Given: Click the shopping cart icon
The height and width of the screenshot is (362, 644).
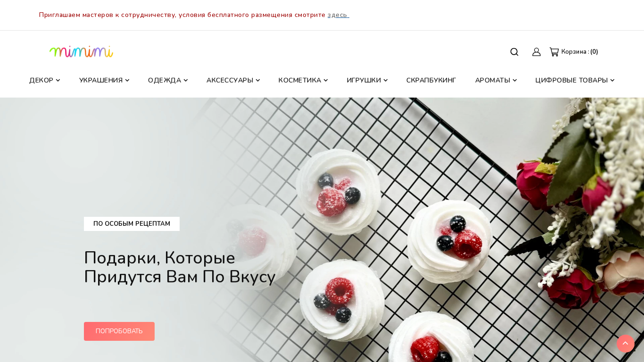Looking at the screenshot, I should [554, 52].
